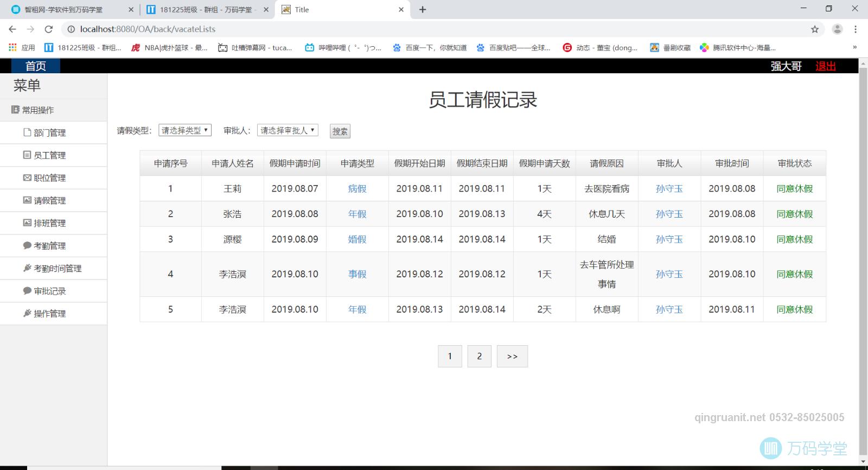
Task: Click 孙守玉 approver link in row 5
Action: point(669,309)
